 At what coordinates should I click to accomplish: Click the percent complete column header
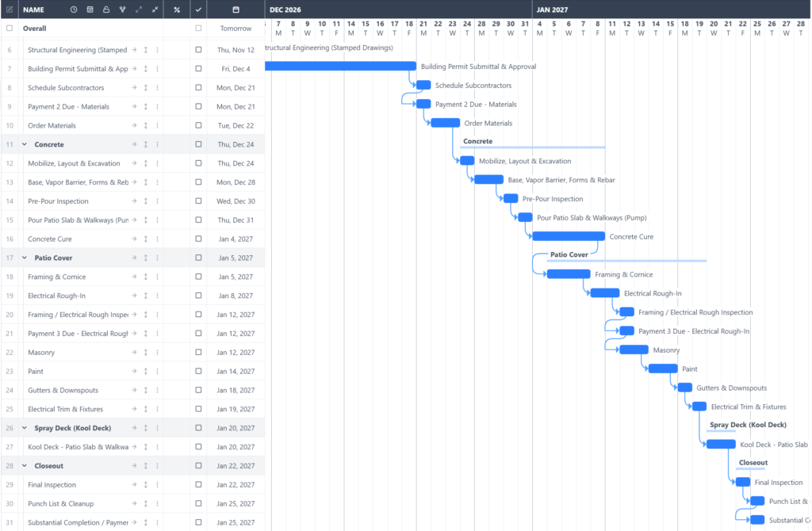coord(177,10)
